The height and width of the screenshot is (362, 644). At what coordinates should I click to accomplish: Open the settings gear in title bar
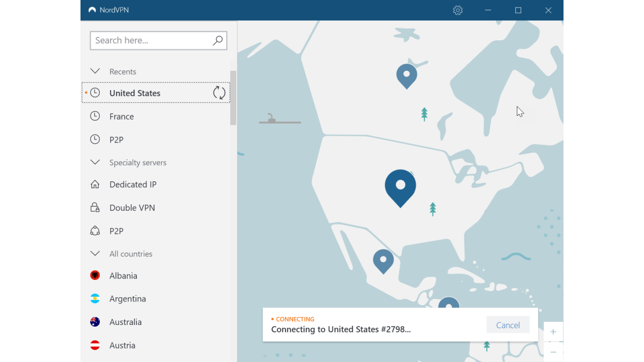pyautogui.click(x=458, y=10)
